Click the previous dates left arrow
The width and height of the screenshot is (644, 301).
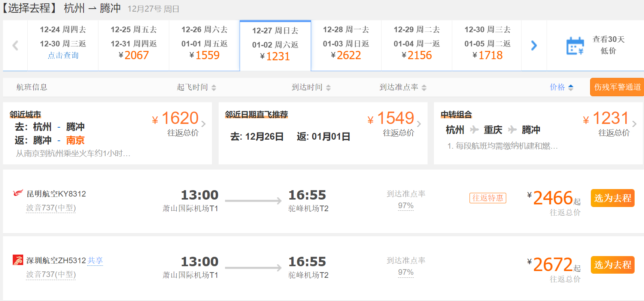(15, 46)
